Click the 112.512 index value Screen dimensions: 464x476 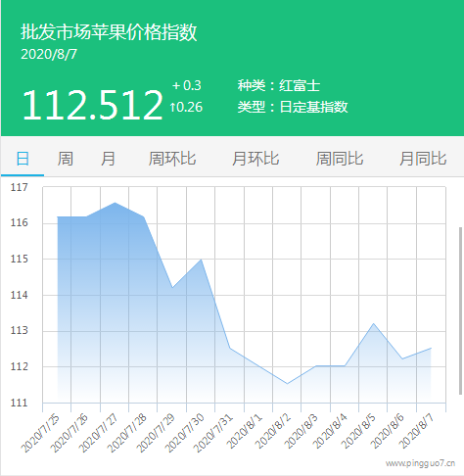tap(92, 105)
